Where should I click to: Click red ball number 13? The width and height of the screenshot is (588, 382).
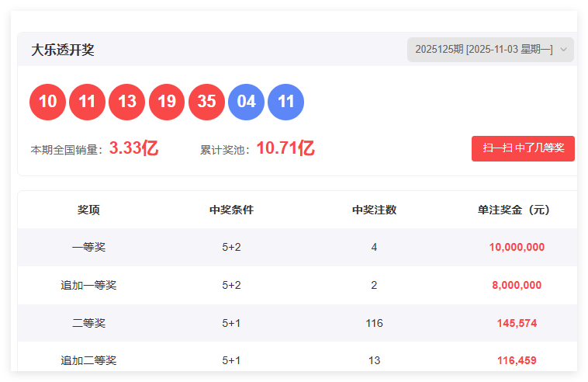coord(126,102)
